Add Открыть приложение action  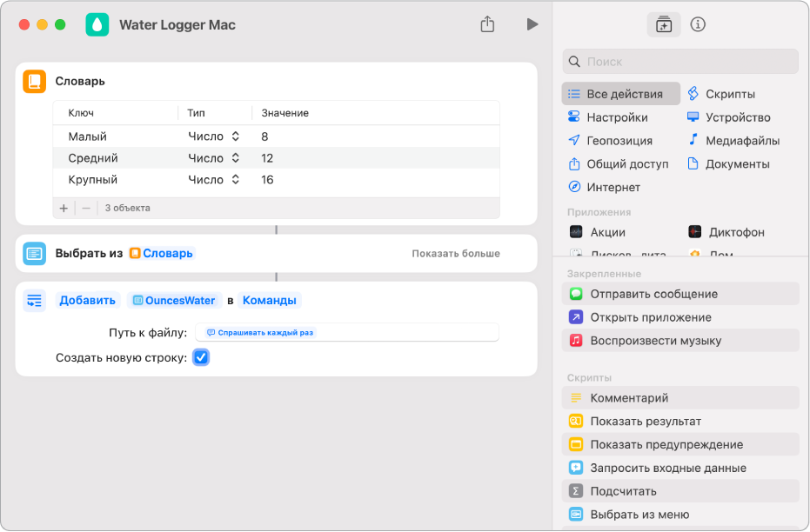click(680, 317)
